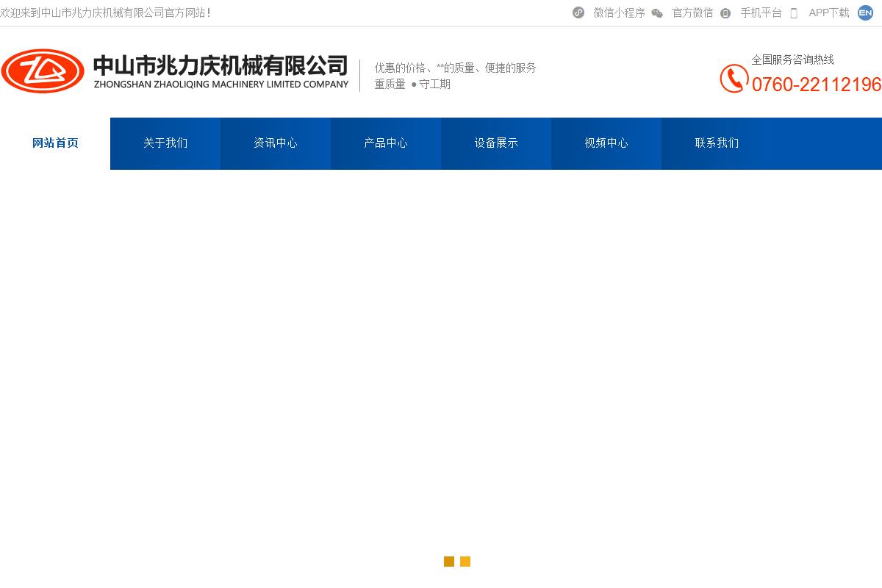Expand the 产品中心 menu
Screen dimensions: 882x588
point(386,143)
